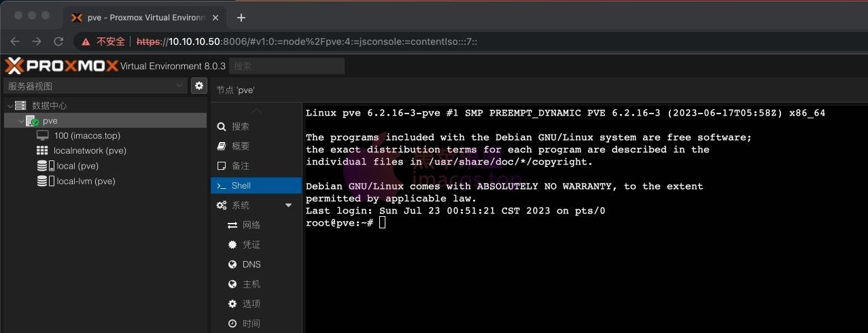Select VM 100 (imacos.top)
This screenshot has width=868, height=333.
87,136
